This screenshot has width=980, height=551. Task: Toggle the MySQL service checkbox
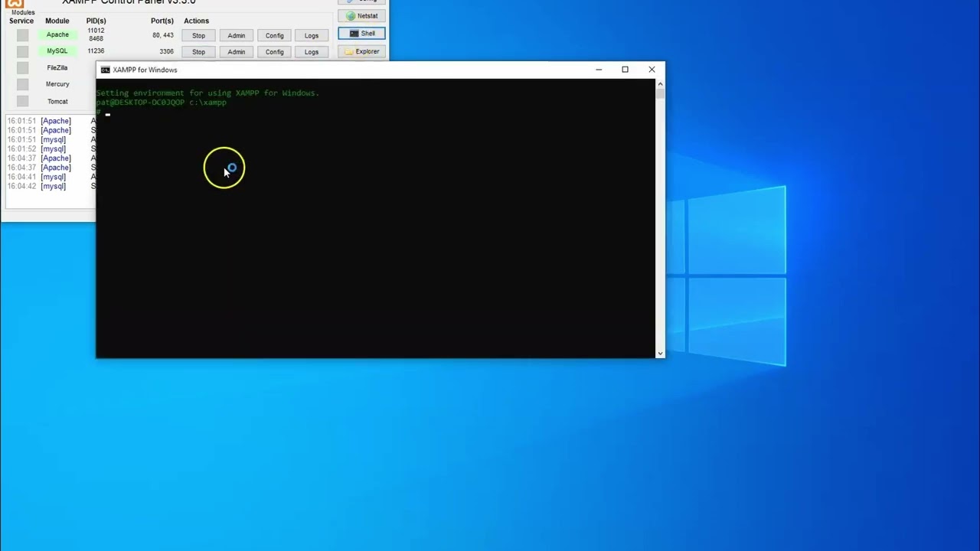coord(22,51)
